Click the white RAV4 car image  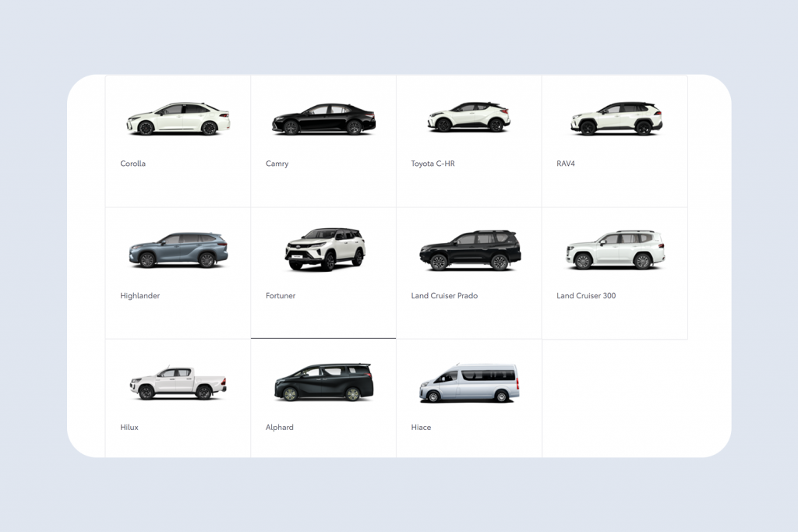tap(616, 118)
